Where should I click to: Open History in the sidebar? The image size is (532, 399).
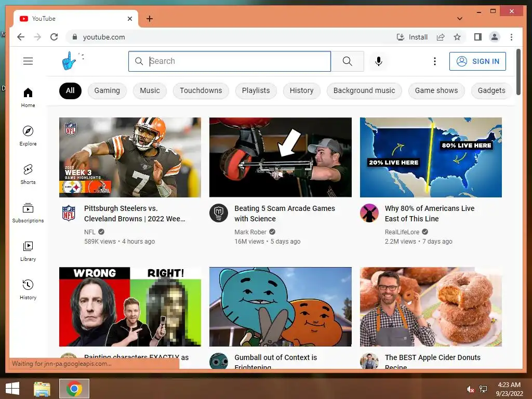pyautogui.click(x=28, y=289)
